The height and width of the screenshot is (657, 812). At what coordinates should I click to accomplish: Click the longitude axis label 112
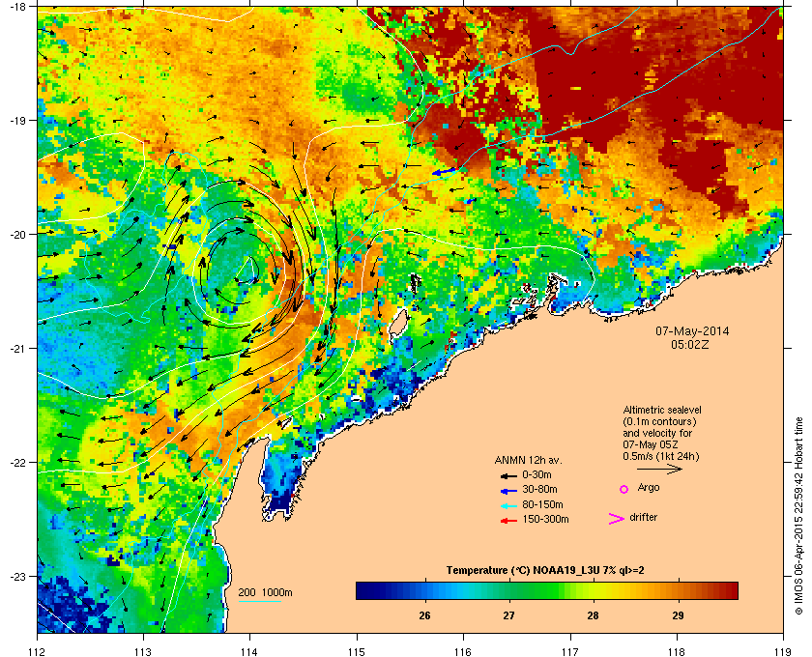point(38,652)
